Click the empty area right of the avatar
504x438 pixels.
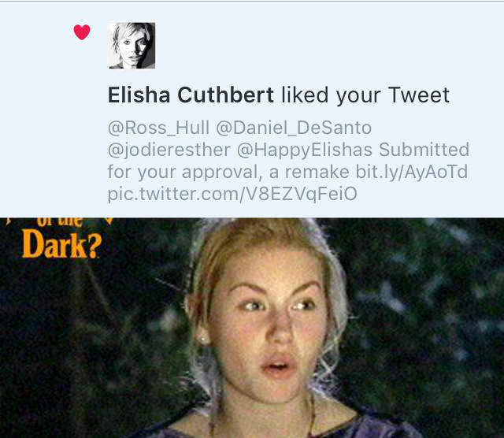point(321,45)
